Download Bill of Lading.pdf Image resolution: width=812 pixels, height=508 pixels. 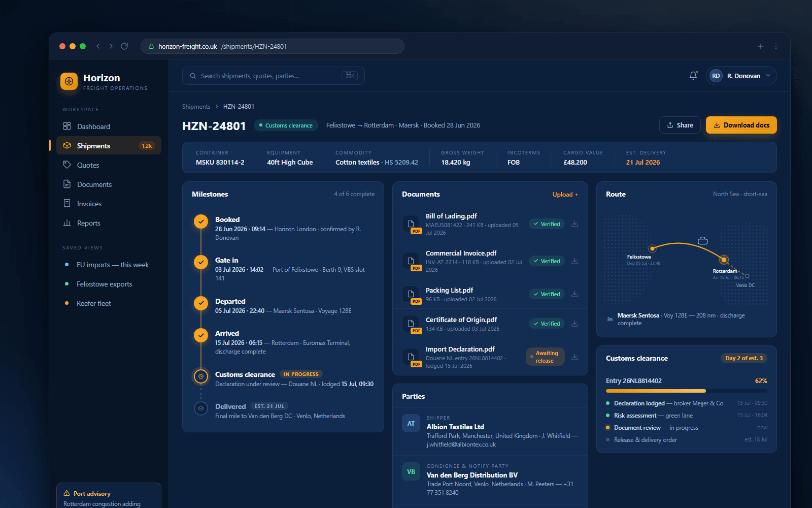(575, 224)
